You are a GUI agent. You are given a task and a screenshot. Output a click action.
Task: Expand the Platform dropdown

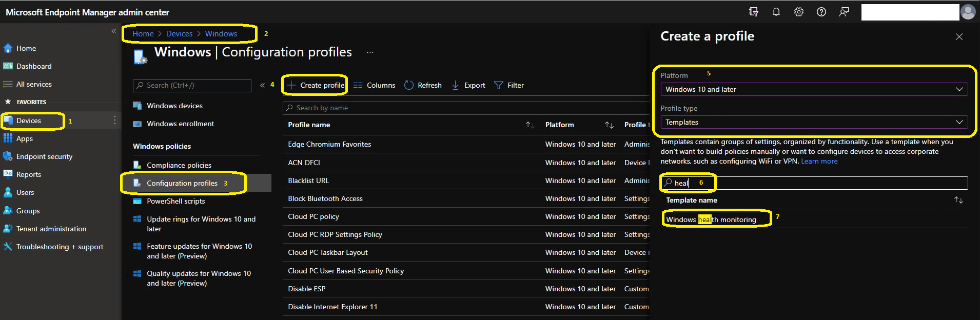click(814, 89)
